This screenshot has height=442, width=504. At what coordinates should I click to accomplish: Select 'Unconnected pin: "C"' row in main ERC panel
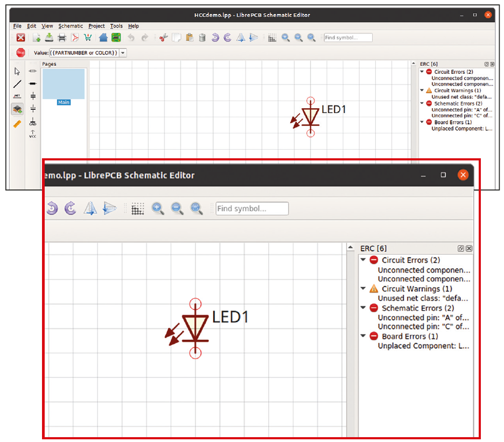[x=461, y=115]
